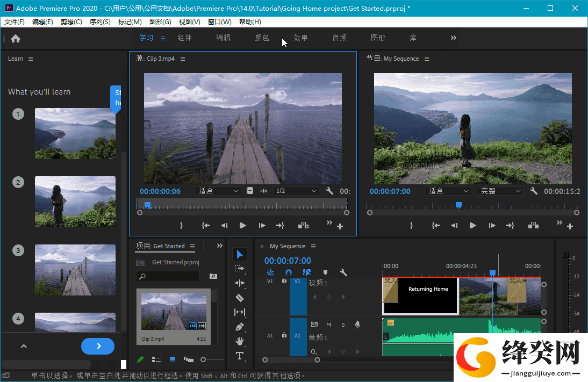Click the Program monitor playhead marker

point(458,205)
